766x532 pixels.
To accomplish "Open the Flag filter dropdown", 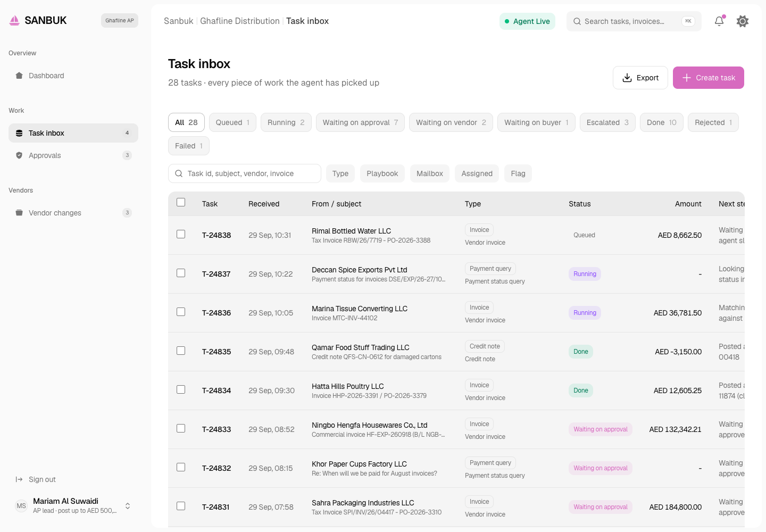I will pyautogui.click(x=518, y=173).
